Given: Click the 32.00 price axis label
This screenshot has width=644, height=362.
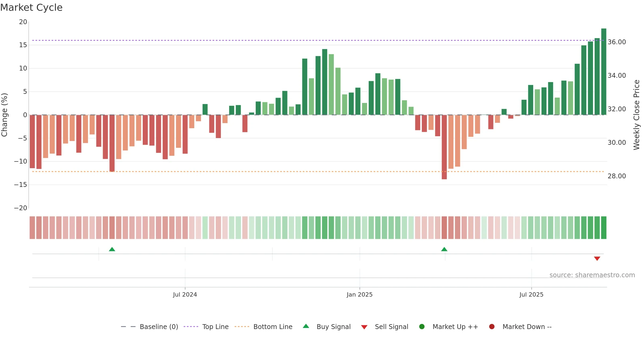Looking at the screenshot, I should point(617,109).
